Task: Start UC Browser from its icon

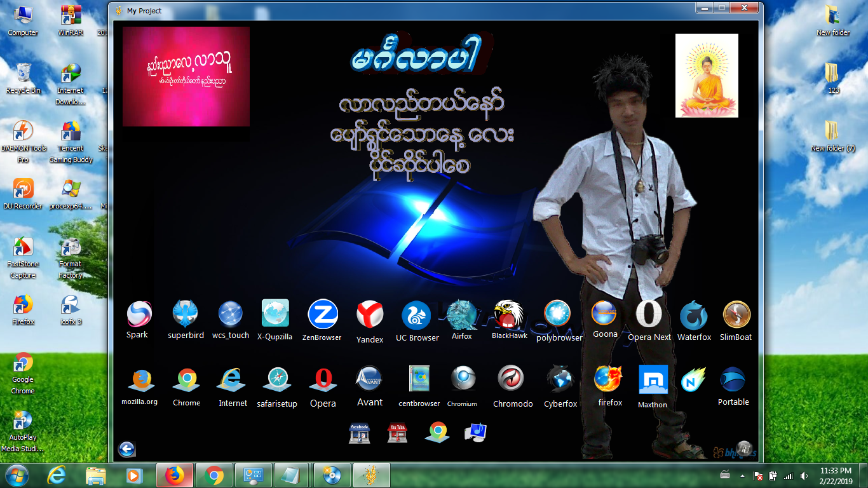Action: click(x=416, y=315)
